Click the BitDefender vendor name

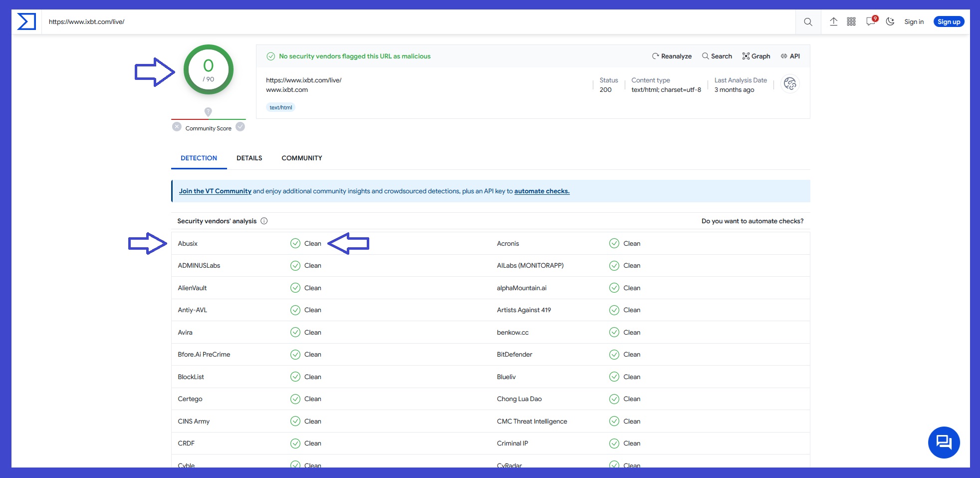tap(514, 355)
